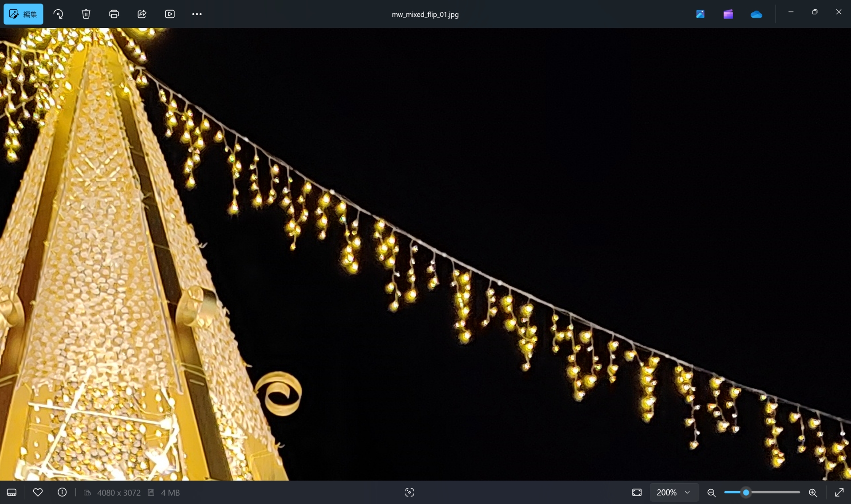851x504 pixels.
Task: Open OneDrive cloud icon
Action: click(756, 14)
